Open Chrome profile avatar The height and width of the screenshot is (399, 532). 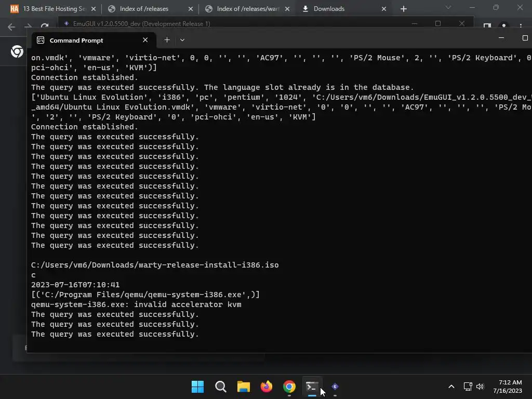[x=504, y=26]
